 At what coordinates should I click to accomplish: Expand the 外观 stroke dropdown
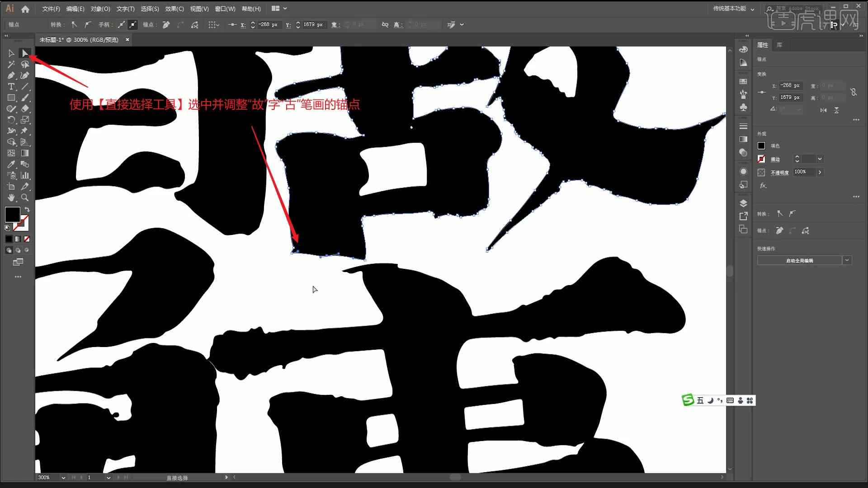(821, 159)
